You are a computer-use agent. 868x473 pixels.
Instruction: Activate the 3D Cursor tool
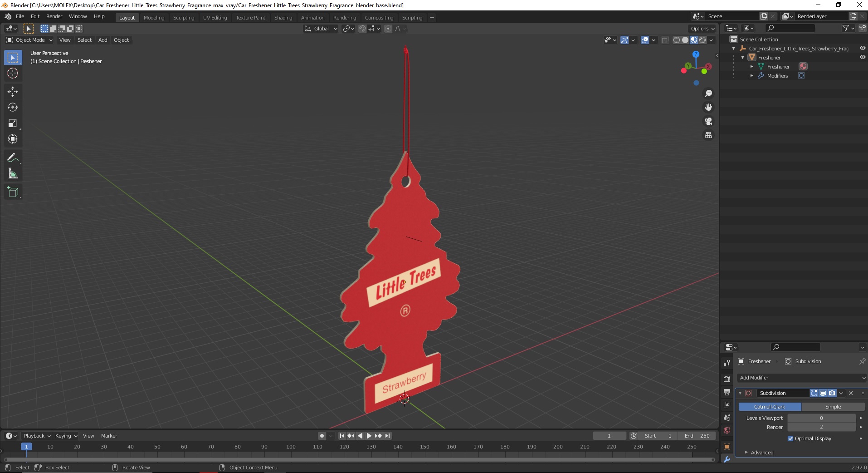(x=13, y=73)
